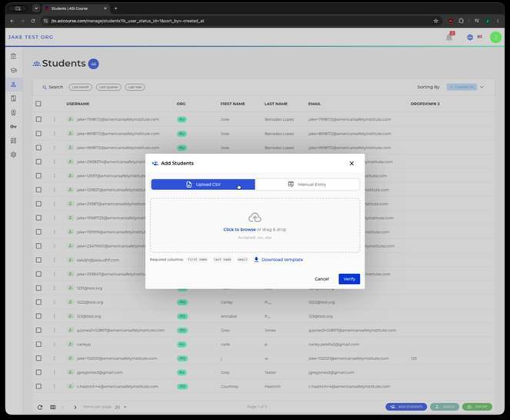Click the 'Click to browse' link
Screen dimensions: 510x420
point(239,229)
